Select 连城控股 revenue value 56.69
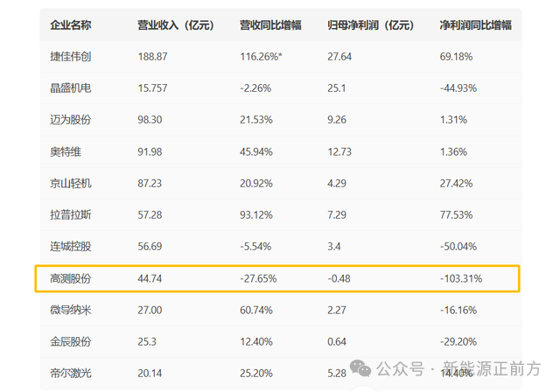The height and width of the screenshot is (392, 560). click(150, 247)
